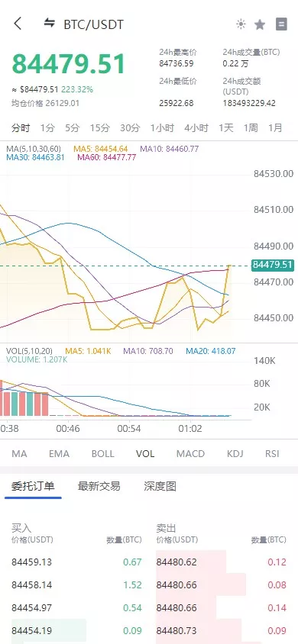Add pair to favorites with star icon
This screenshot has height=644, width=298.
coord(259,24)
